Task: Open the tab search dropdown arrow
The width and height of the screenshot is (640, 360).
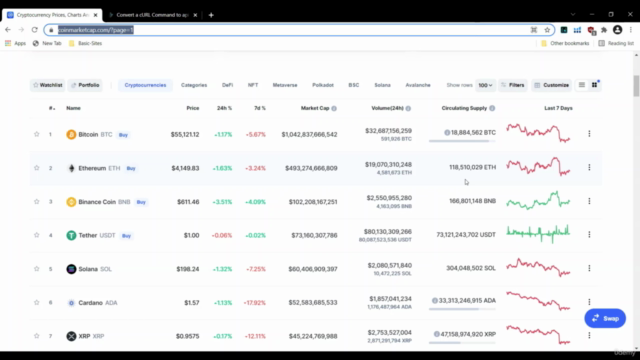Action: tap(573, 14)
